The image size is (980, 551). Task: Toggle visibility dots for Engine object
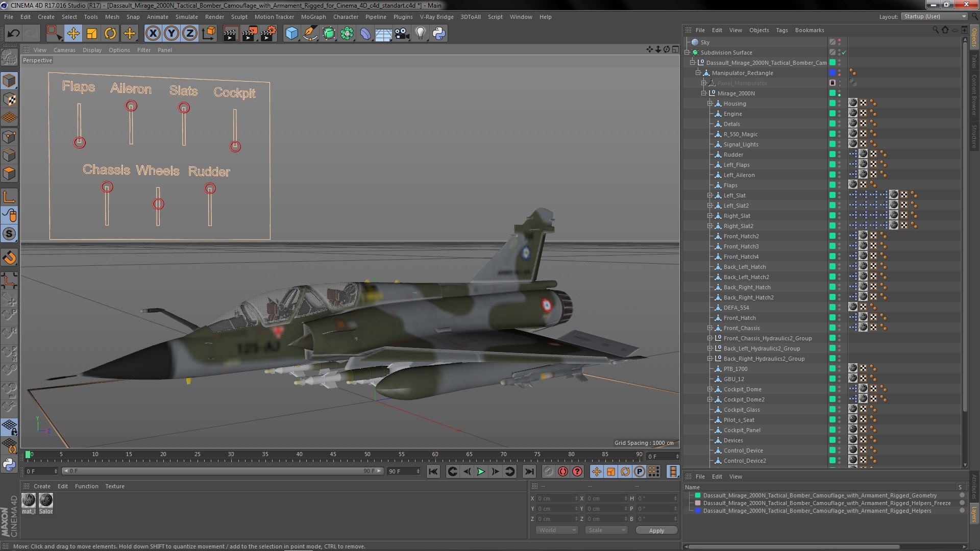tap(840, 114)
